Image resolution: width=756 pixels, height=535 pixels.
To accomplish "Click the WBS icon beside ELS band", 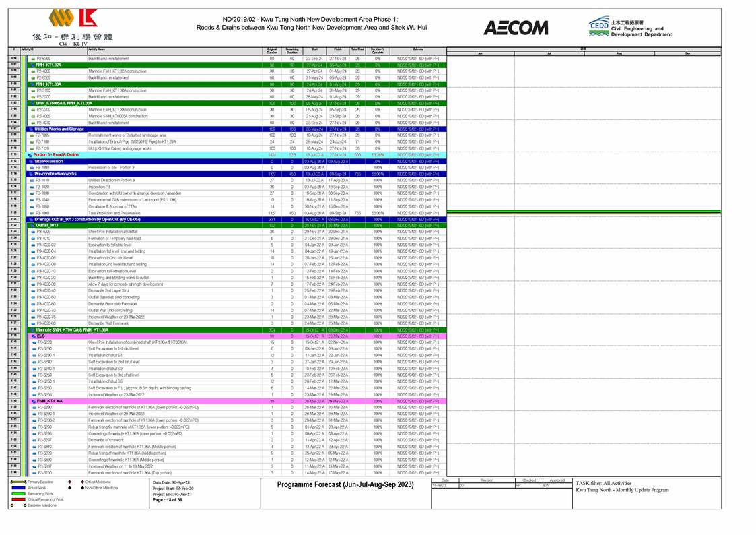I will pos(32,336).
